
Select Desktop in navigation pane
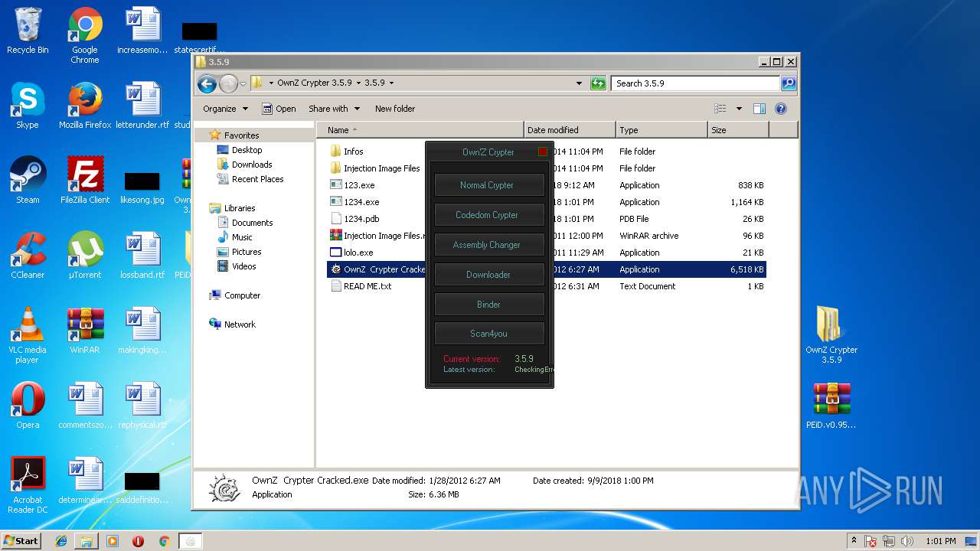click(x=247, y=150)
